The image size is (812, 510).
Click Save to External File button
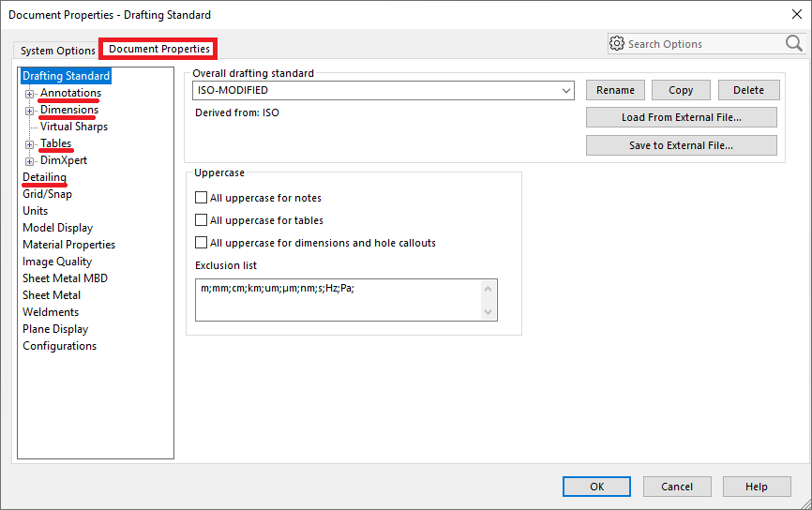point(681,145)
